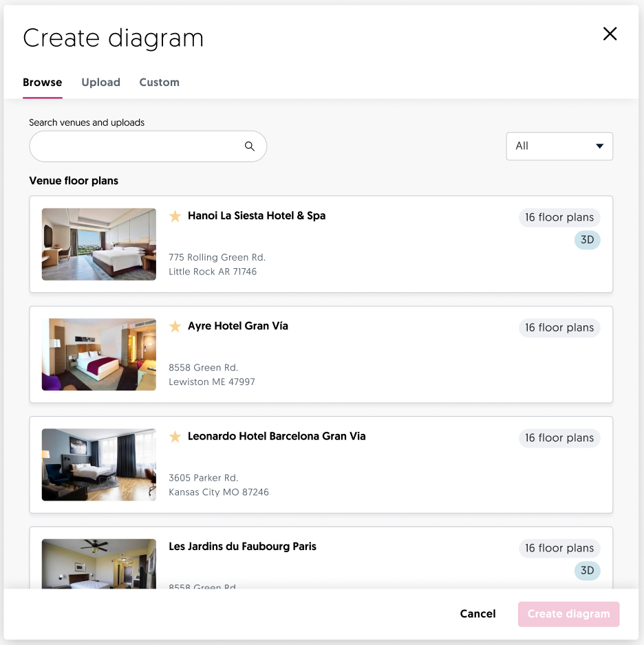Switch to the Browse tab
Image resolution: width=644 pixels, height=645 pixels.
(x=43, y=83)
